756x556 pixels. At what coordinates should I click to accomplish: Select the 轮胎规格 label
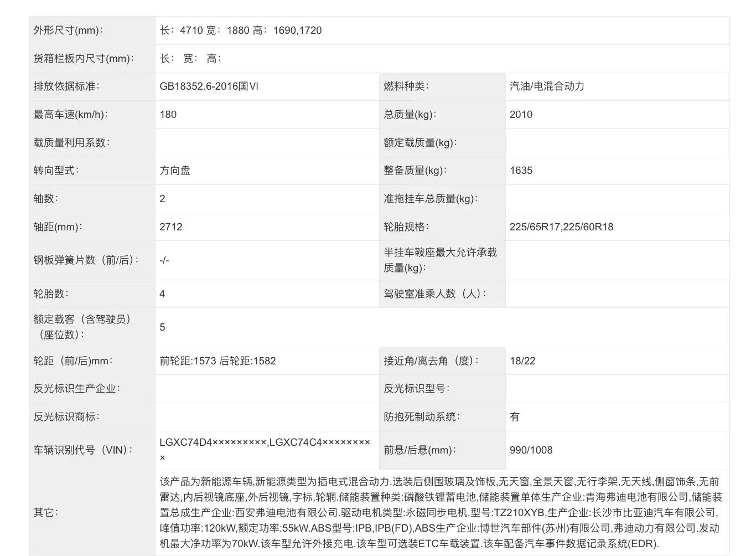[406, 227]
